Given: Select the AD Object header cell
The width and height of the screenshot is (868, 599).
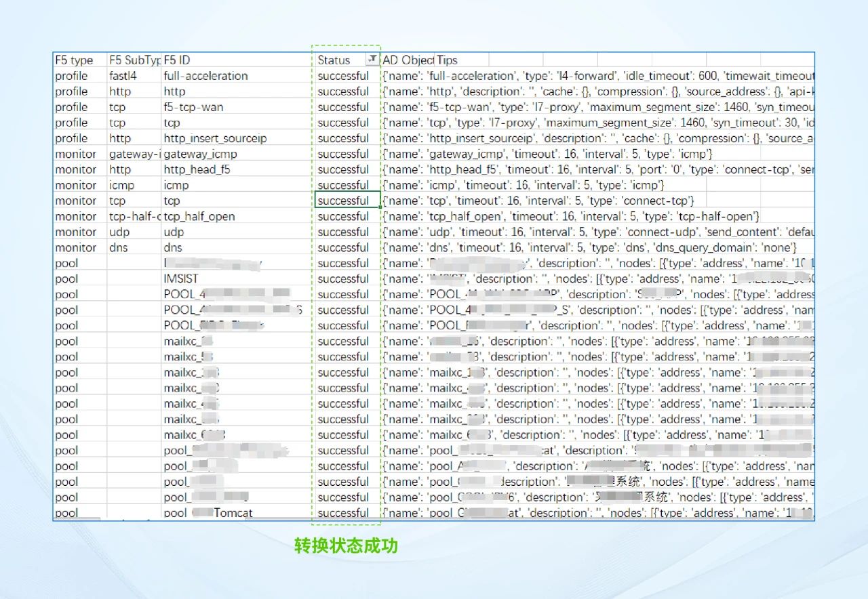Looking at the screenshot, I should pyautogui.click(x=408, y=60).
